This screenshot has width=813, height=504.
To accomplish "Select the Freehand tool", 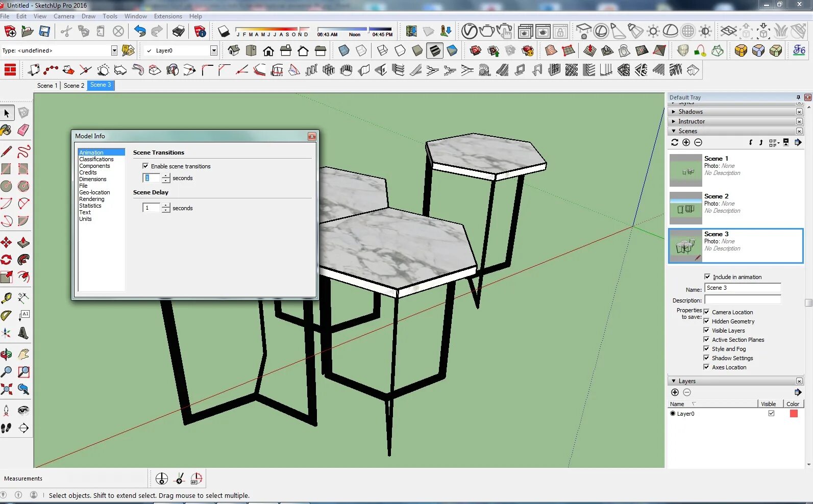I will pyautogui.click(x=23, y=152).
